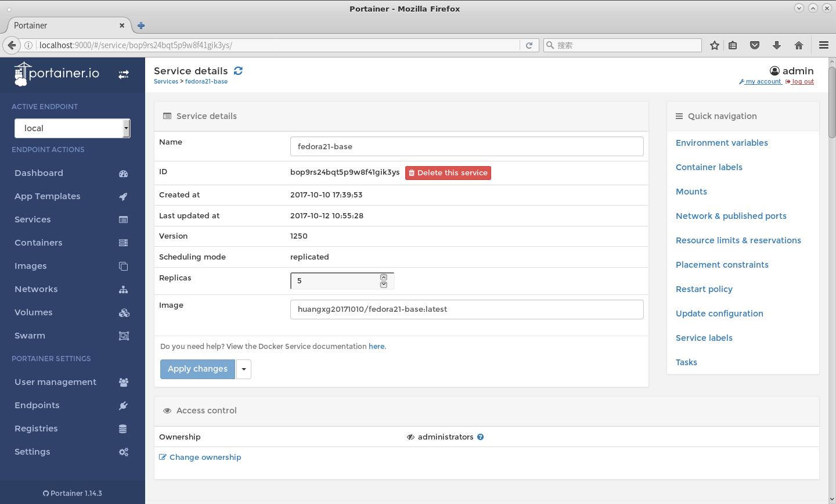Click the Firefox search box
This screenshot has width=836, height=504.
pos(622,45)
